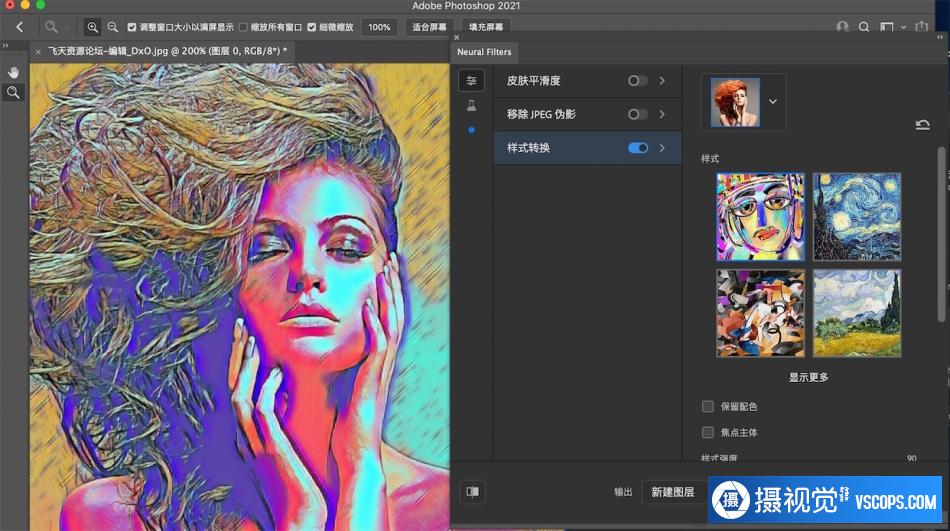Open the 新建图层 output dropdown
The width and height of the screenshot is (950, 531).
coord(674,492)
